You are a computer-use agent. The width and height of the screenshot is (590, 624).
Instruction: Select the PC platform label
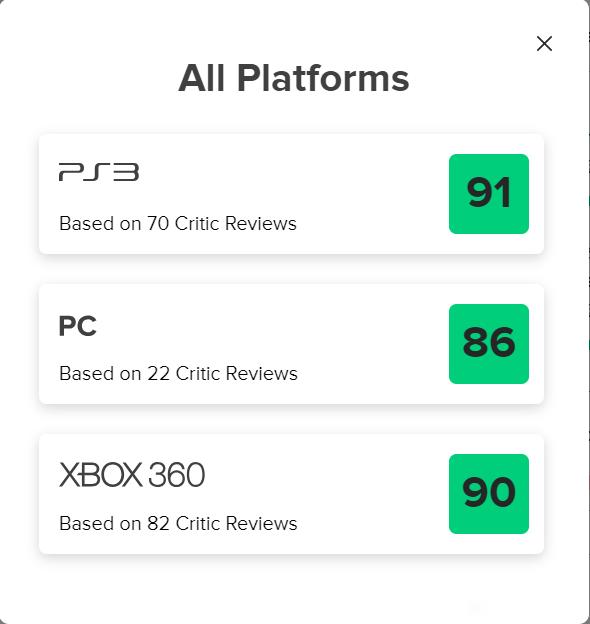point(78,326)
